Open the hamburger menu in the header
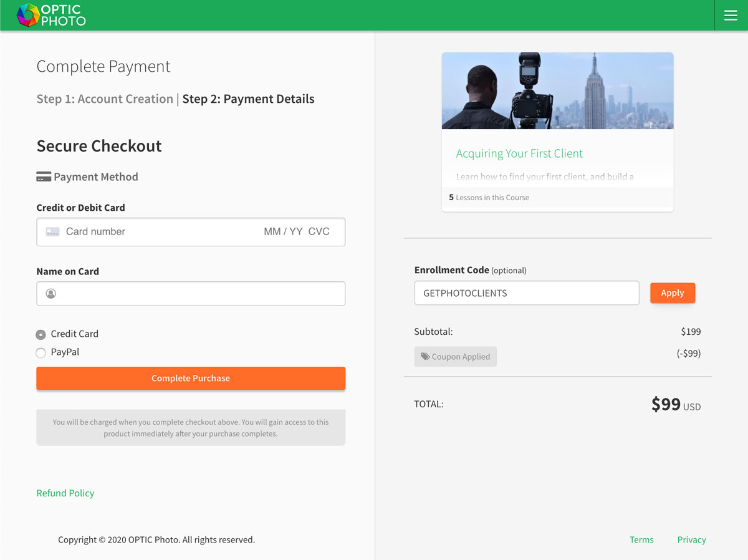The height and width of the screenshot is (560, 748). (x=731, y=16)
